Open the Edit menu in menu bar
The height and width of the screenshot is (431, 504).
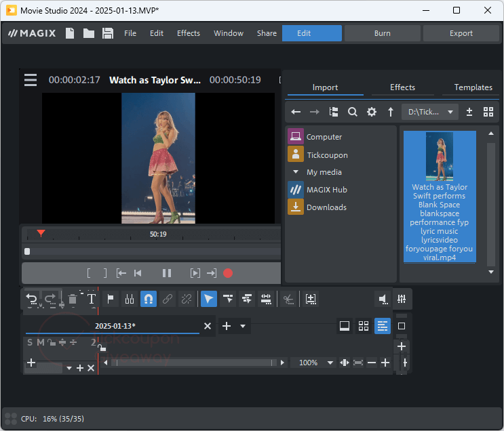tap(157, 33)
